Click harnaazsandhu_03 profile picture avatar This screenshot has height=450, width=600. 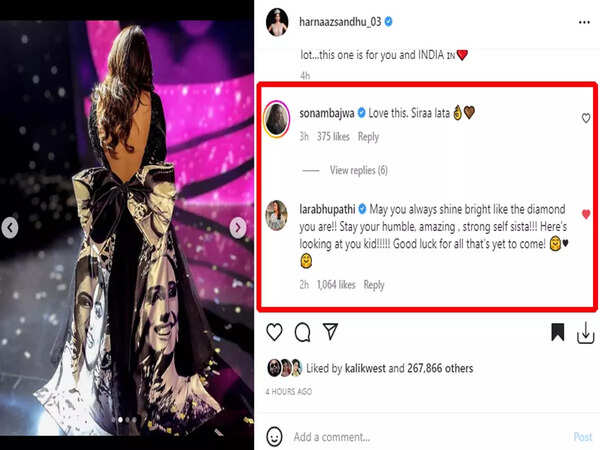(277, 20)
